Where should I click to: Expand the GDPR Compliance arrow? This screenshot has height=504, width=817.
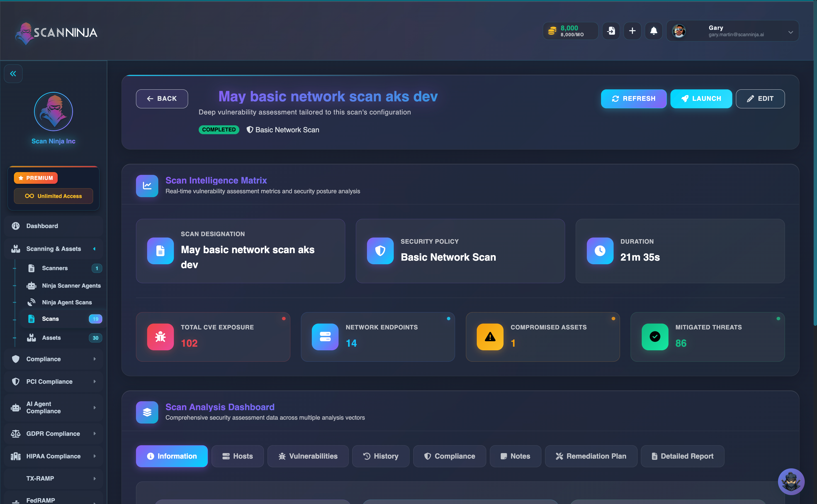coord(95,434)
